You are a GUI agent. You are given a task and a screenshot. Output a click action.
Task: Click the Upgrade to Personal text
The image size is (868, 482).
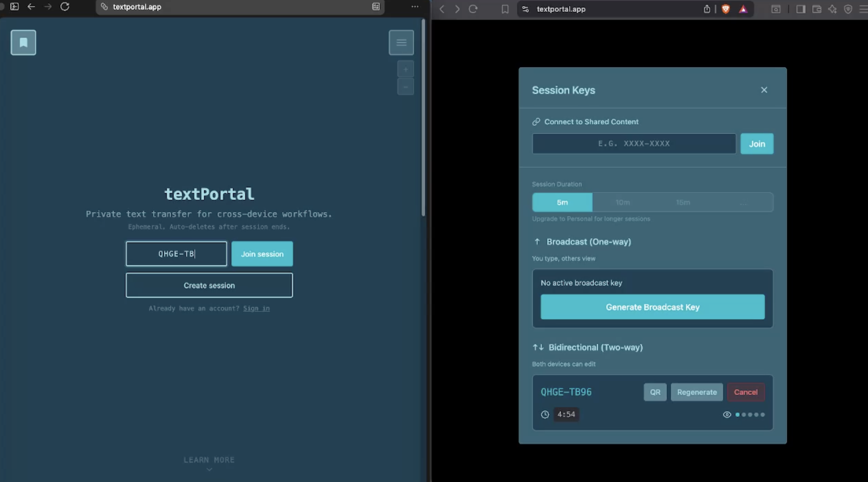coord(591,219)
